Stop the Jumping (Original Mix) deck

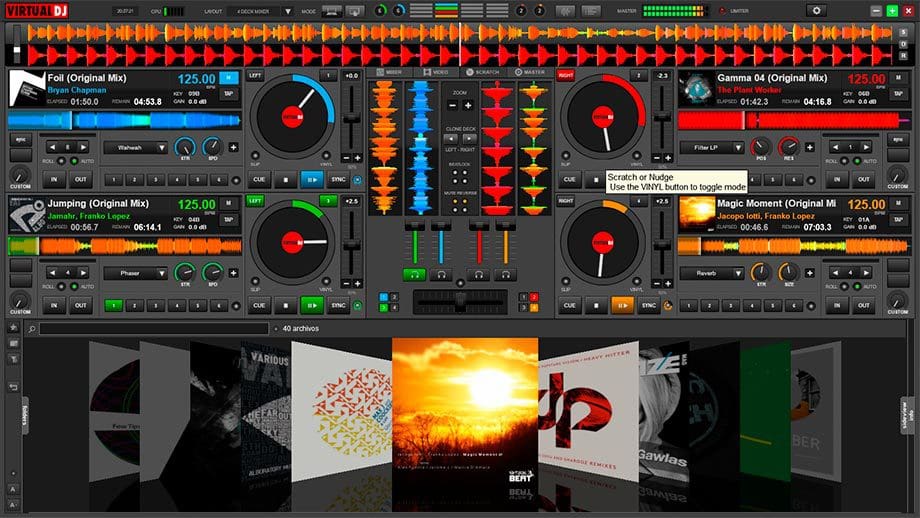(286, 305)
